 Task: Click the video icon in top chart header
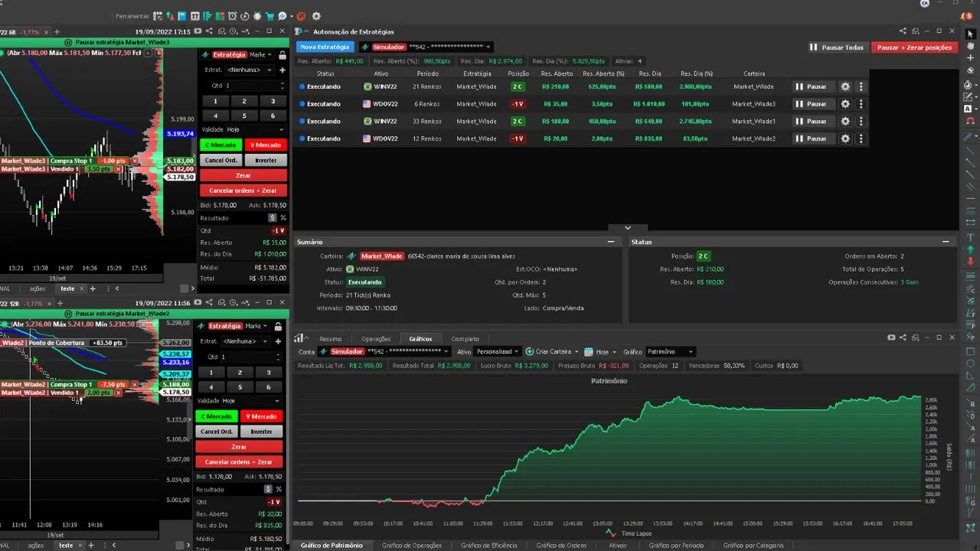point(198,31)
